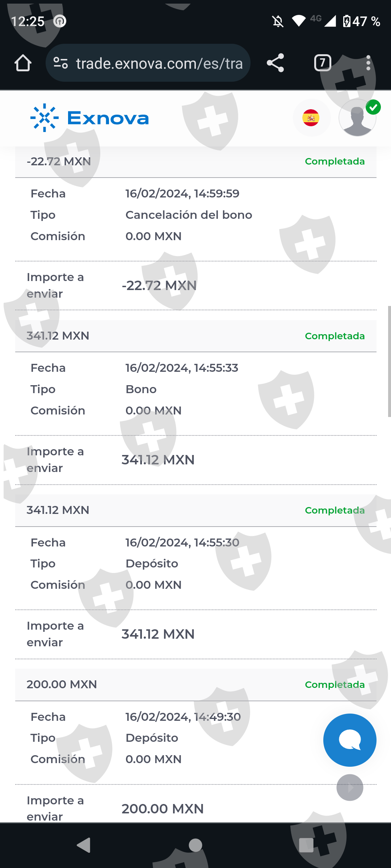Open the site info icon in address bar
This screenshot has height=868, width=391.
pos(60,63)
